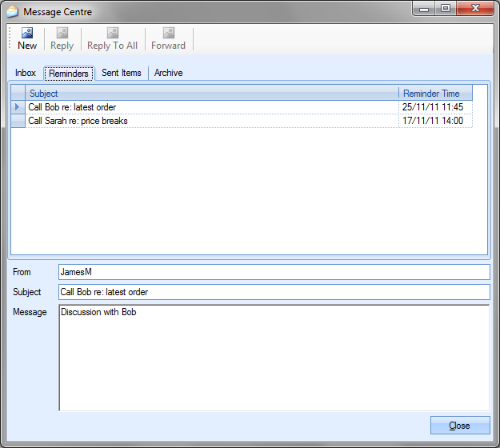
Task: Sort by the Subject column header
Action: (212, 93)
